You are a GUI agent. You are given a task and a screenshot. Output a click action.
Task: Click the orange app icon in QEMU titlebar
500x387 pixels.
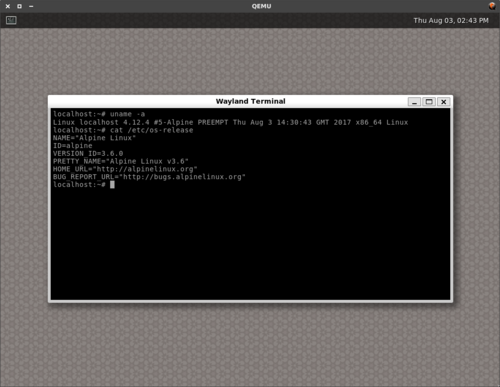pyautogui.click(x=492, y=6)
